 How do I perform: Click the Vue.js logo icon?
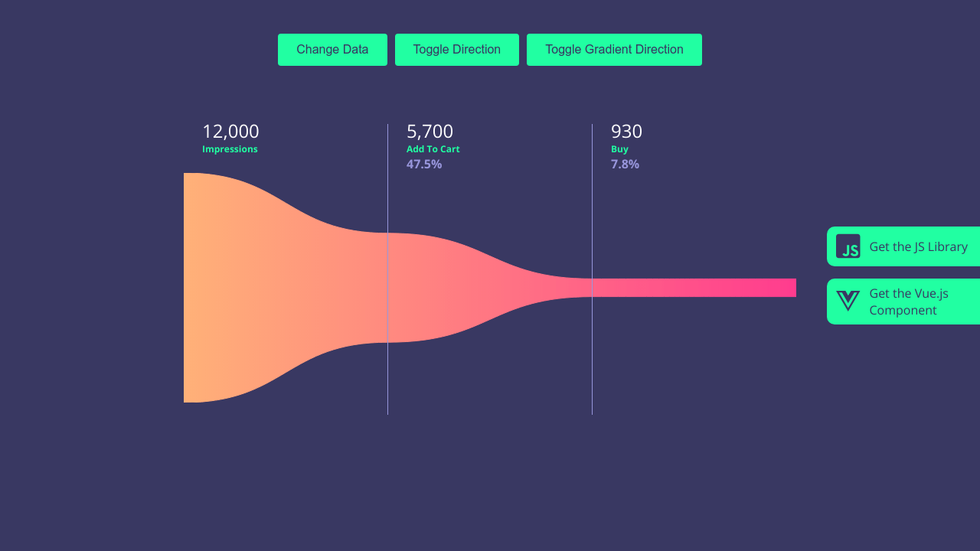848,301
